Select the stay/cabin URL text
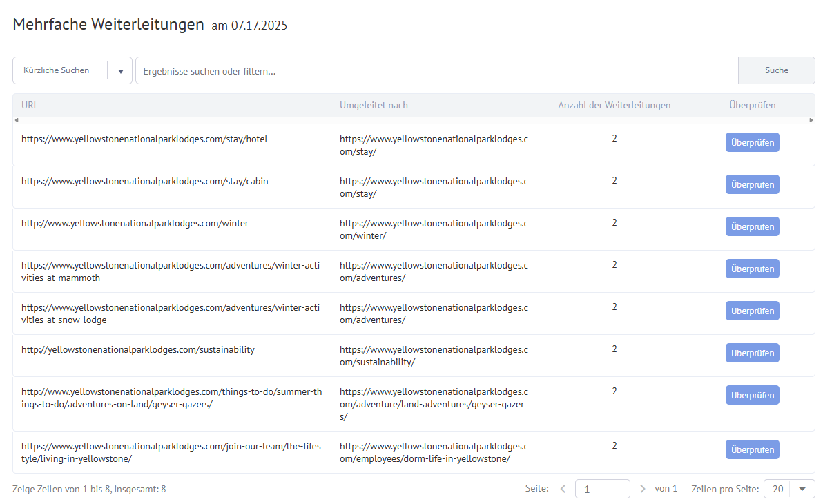This screenshot has height=504, width=823. coord(145,181)
